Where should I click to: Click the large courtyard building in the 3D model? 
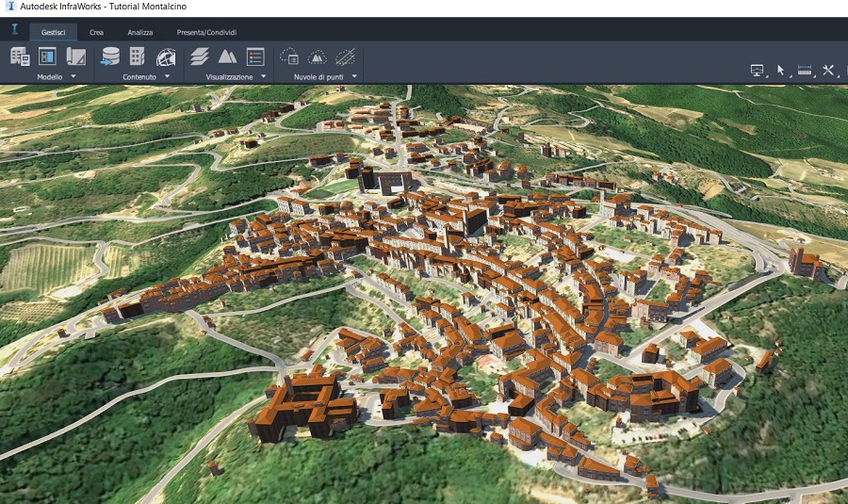tap(302, 408)
